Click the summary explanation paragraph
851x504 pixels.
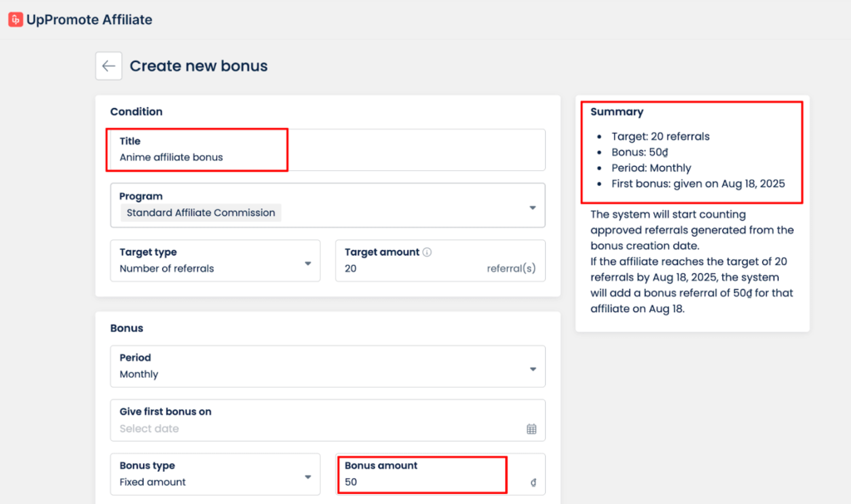[692, 262]
